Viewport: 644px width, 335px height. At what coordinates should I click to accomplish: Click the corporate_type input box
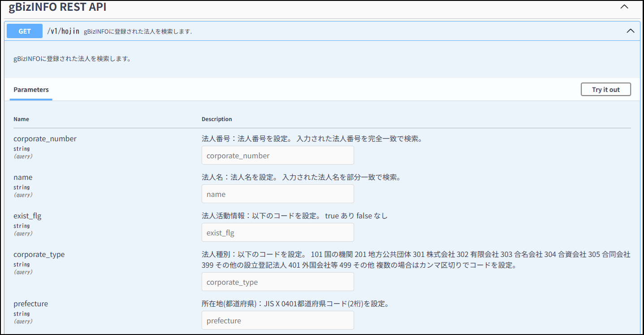pos(277,282)
